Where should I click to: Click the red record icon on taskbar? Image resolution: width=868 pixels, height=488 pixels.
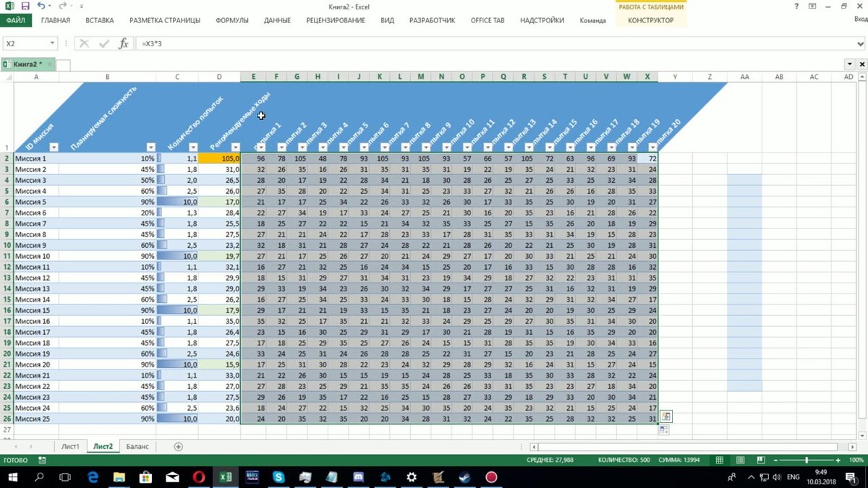tap(491, 477)
